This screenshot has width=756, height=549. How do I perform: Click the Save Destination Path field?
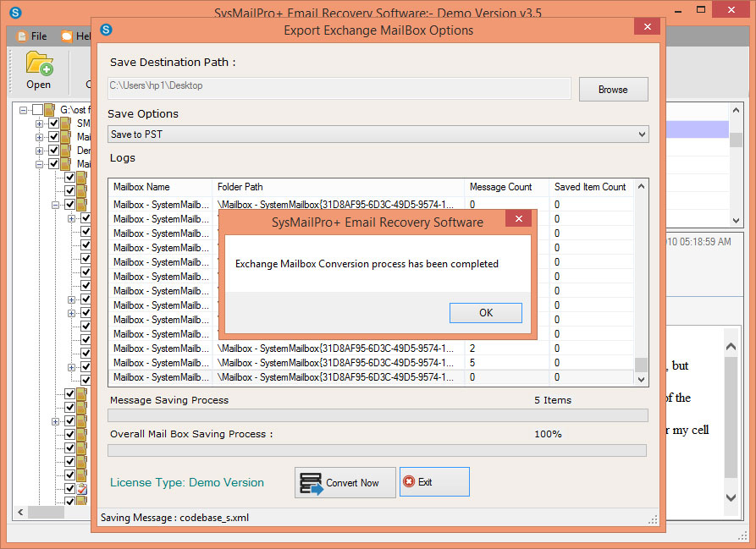[339, 88]
